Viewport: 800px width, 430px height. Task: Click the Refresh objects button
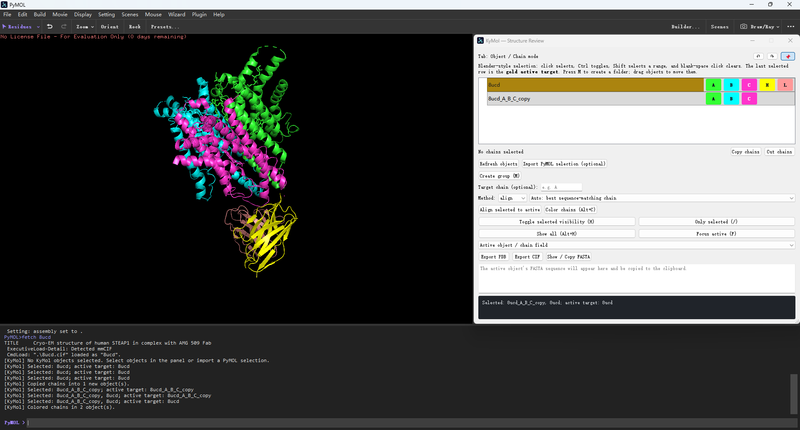(x=498, y=164)
